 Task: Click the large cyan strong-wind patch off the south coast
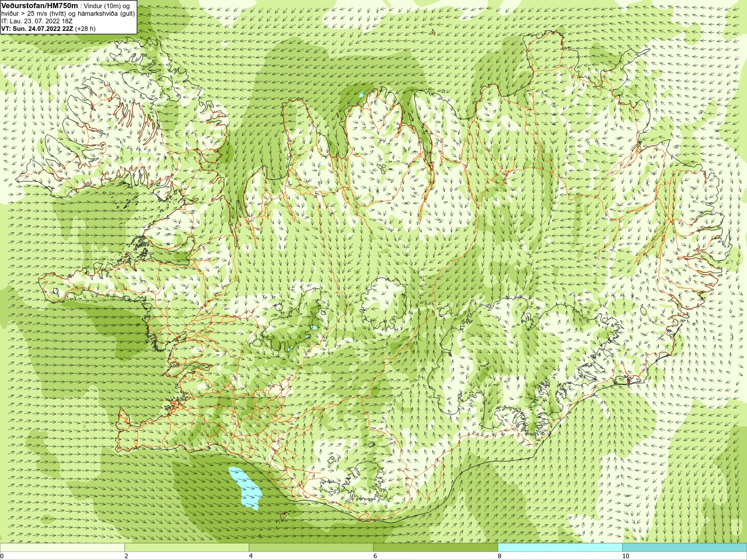245,488
